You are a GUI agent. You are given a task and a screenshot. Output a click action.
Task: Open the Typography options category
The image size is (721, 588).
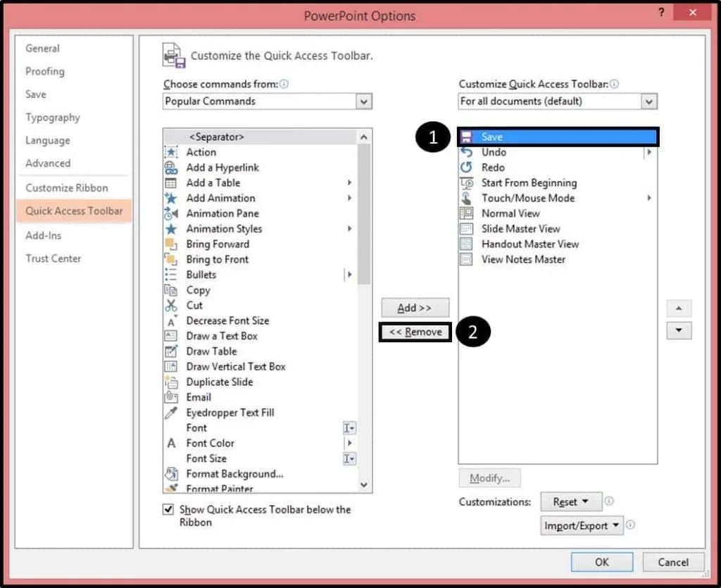coord(53,117)
